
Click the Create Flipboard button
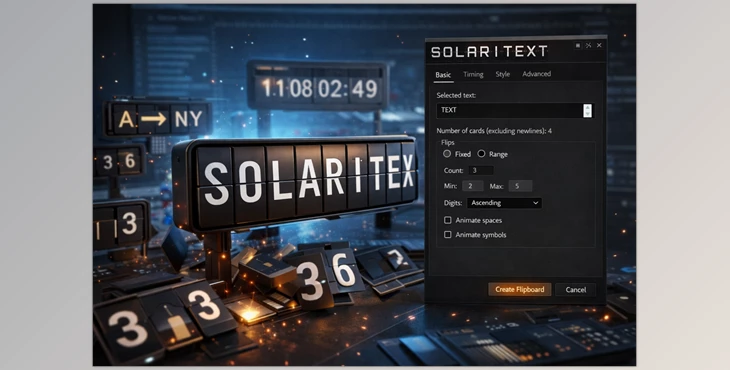(x=520, y=289)
